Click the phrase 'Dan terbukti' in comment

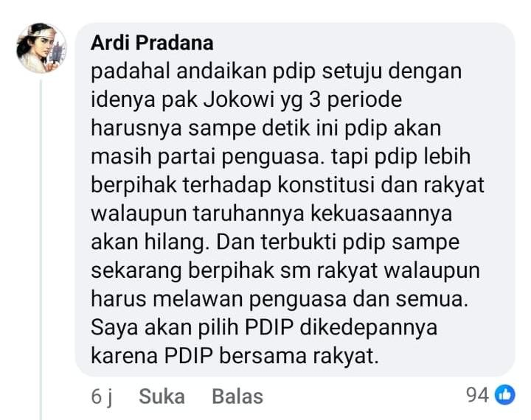tap(276, 242)
